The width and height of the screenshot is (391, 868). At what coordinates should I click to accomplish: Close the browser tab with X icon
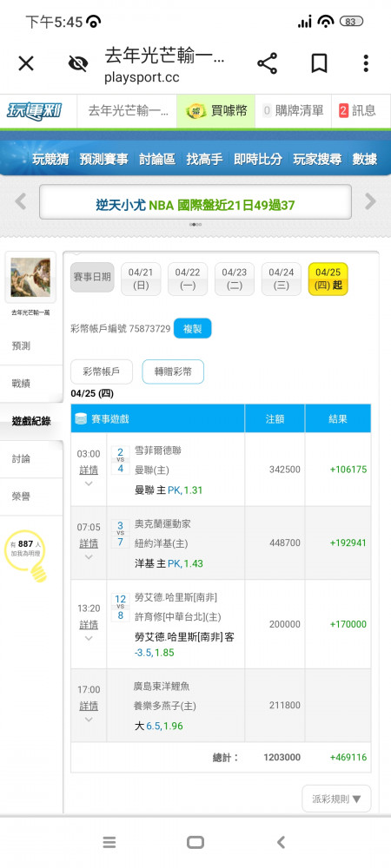click(x=26, y=63)
